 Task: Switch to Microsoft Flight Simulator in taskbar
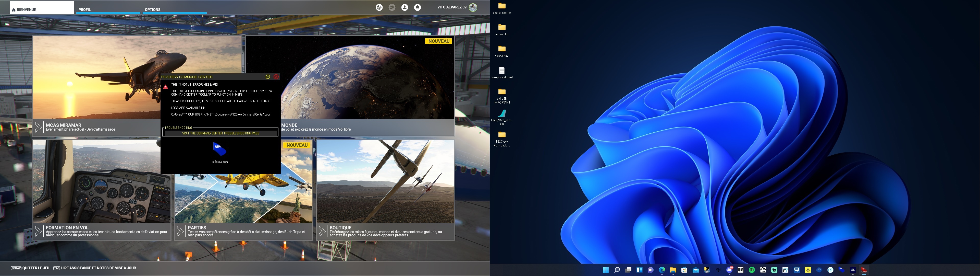click(x=853, y=270)
